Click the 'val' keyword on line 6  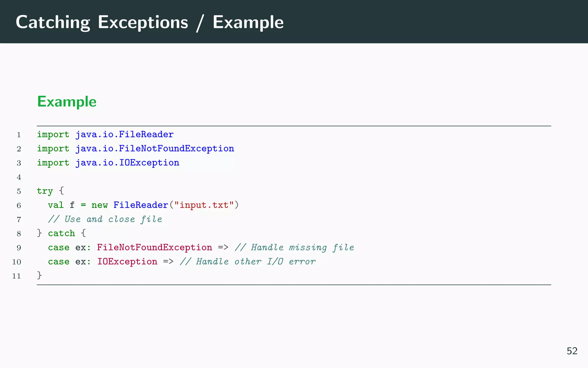click(x=56, y=205)
